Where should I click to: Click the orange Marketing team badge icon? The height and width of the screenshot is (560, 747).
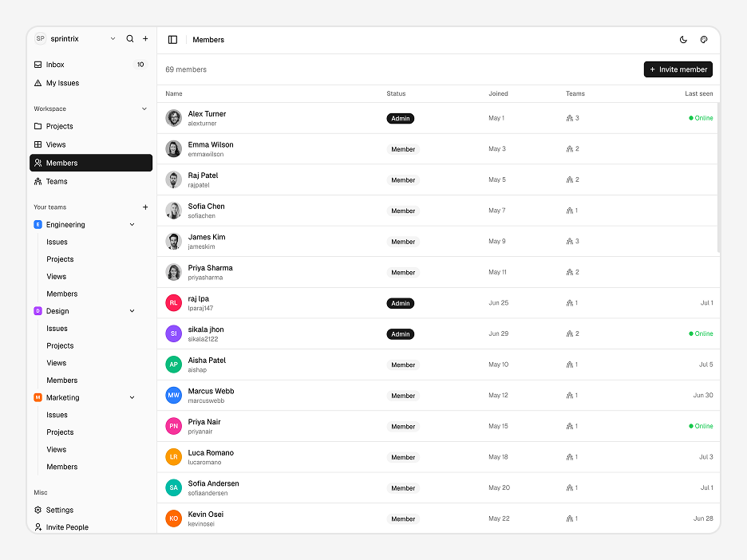click(x=38, y=397)
